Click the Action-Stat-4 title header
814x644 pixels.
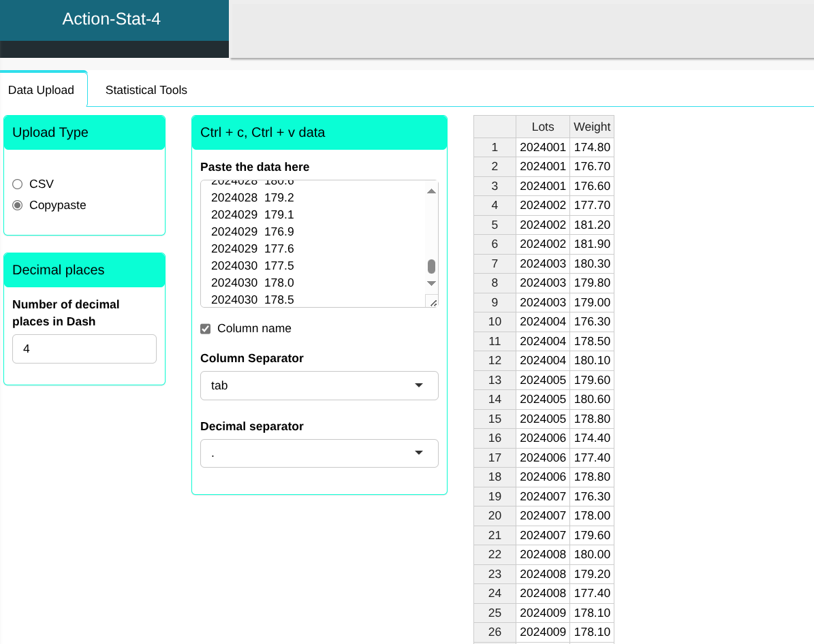point(112,19)
